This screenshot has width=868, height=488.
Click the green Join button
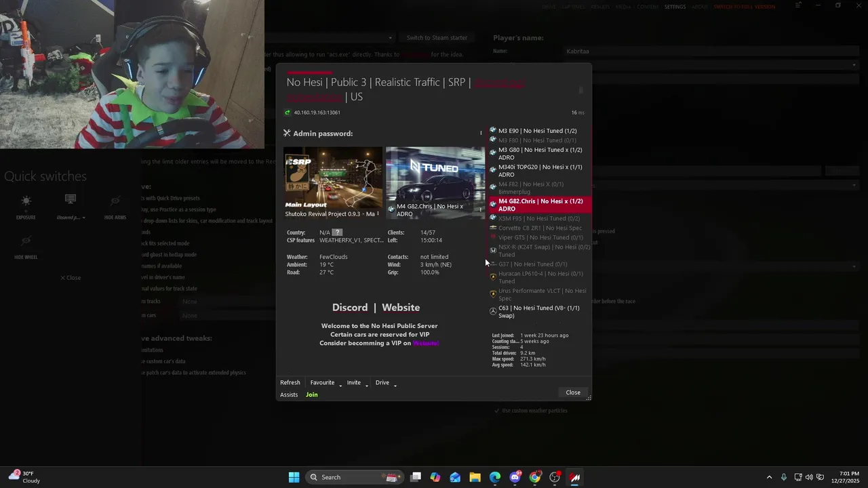[311, 394]
